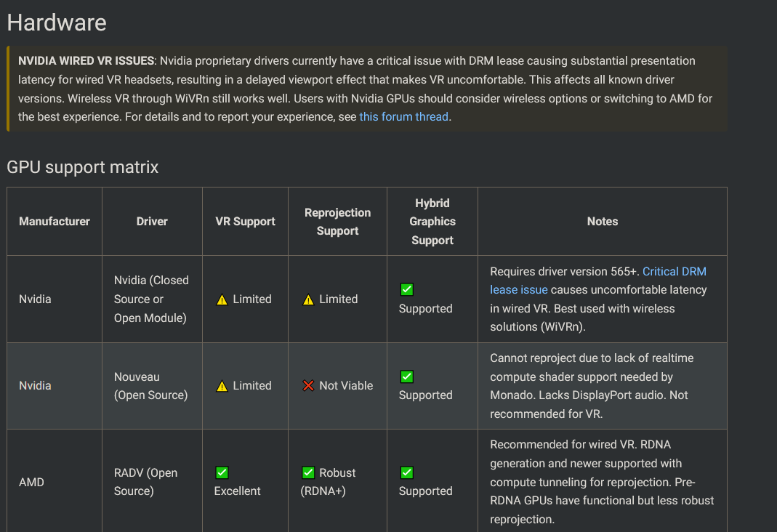This screenshot has width=777, height=532.
Task: Click the 'Robust (RDNA+)' cell text
Action: 328,481
